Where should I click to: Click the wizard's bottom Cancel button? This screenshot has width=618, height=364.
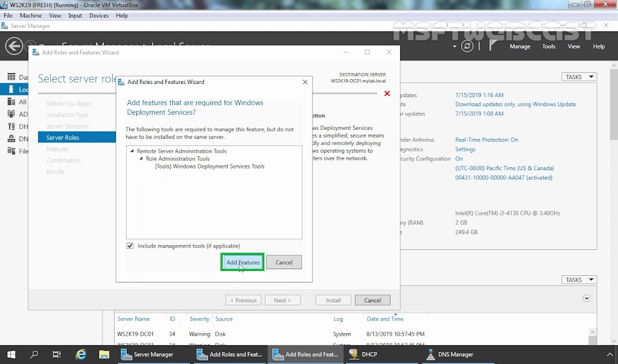pos(372,300)
